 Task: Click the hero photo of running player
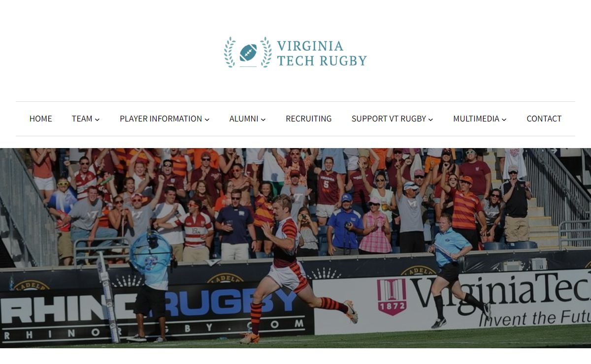(295, 248)
